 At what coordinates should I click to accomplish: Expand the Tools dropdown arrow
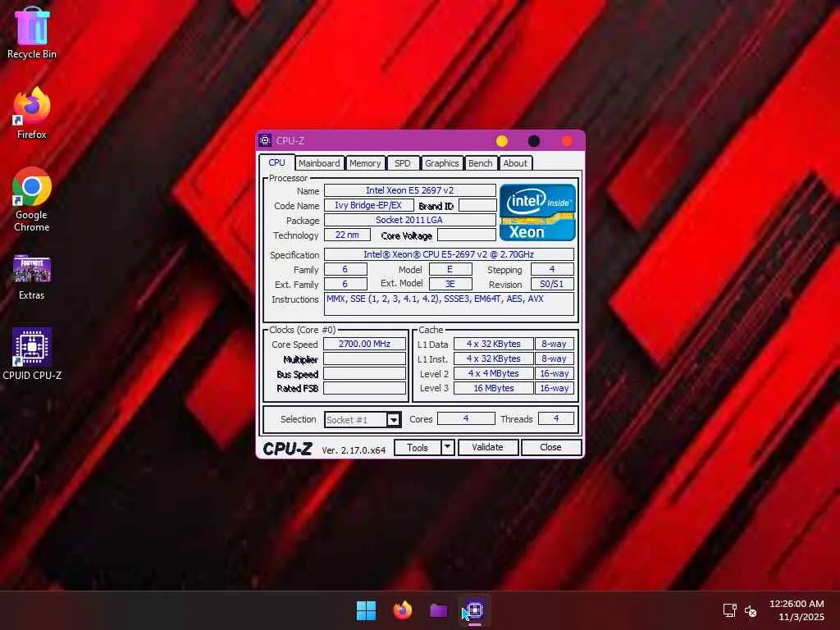(x=448, y=447)
